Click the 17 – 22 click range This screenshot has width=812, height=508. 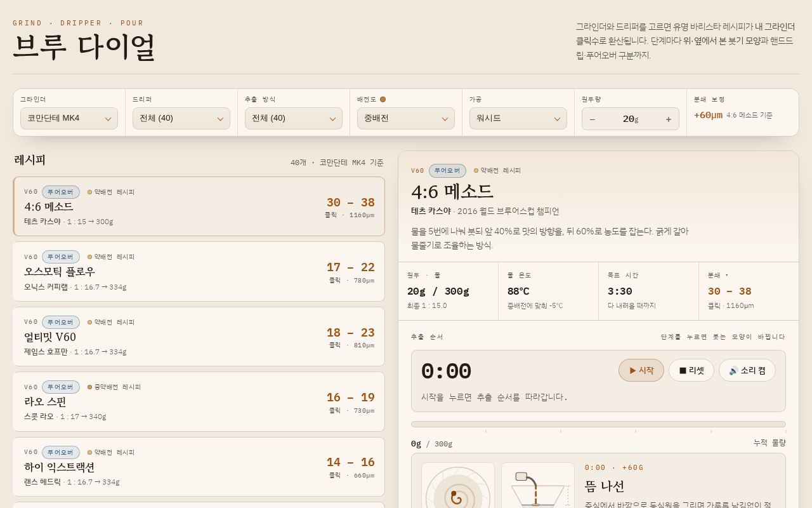[x=350, y=267]
